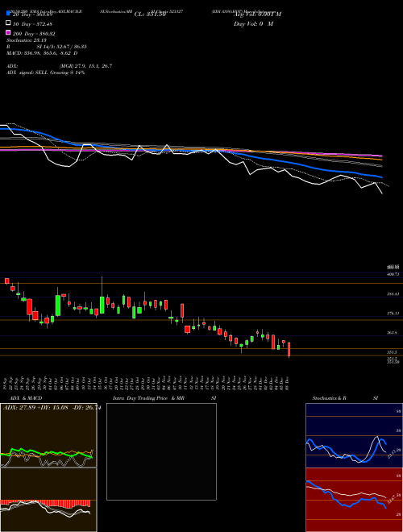Click the tall green candlestick in early October
Viewport: 403px width, 532px height.
[58, 305]
